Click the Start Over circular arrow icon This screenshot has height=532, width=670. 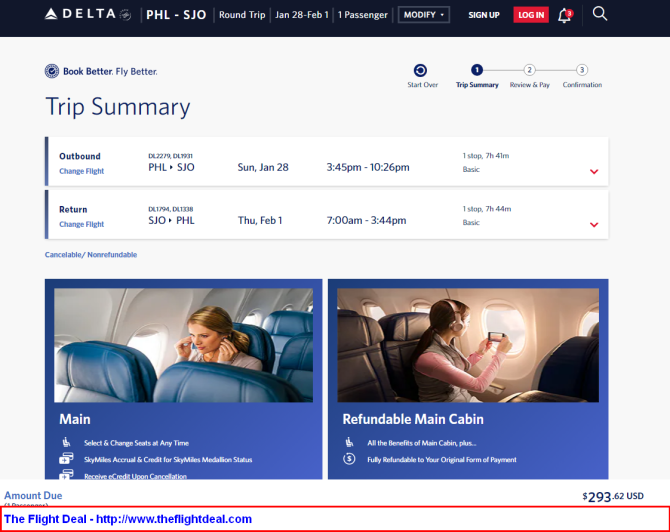(420, 70)
